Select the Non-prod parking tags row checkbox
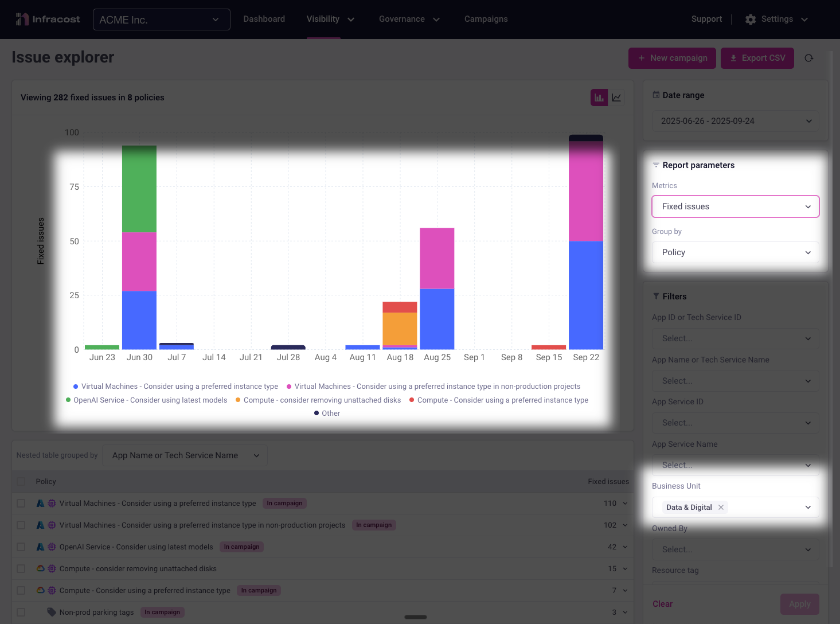Image resolution: width=840 pixels, height=624 pixels. [21, 612]
